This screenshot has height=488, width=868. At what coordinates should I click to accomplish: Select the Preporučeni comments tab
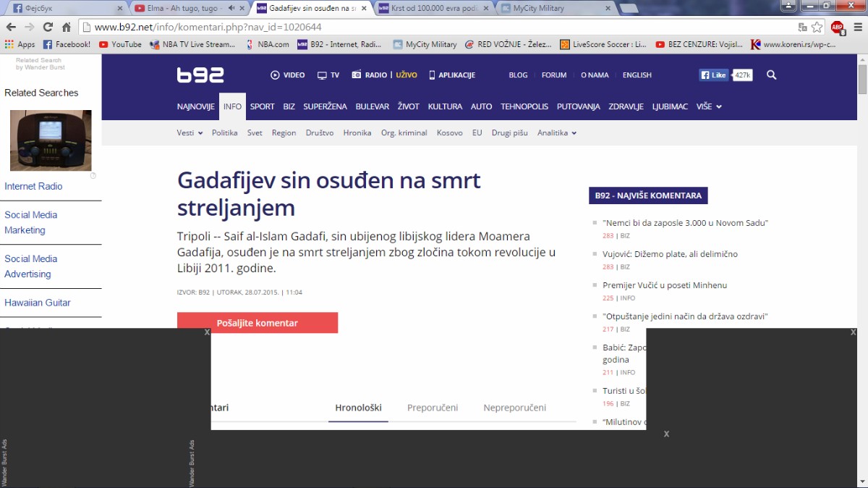coord(433,408)
